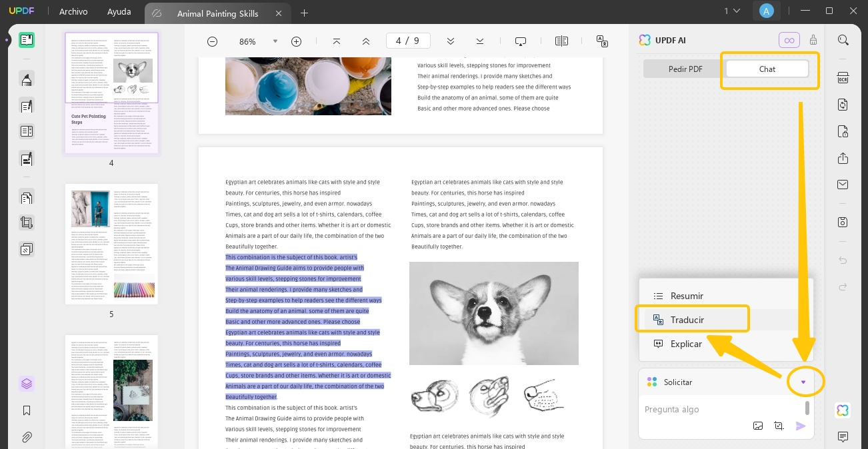Toggle the two-page reading view icon
Viewport: 868px width, 449px height.
coord(561,41)
